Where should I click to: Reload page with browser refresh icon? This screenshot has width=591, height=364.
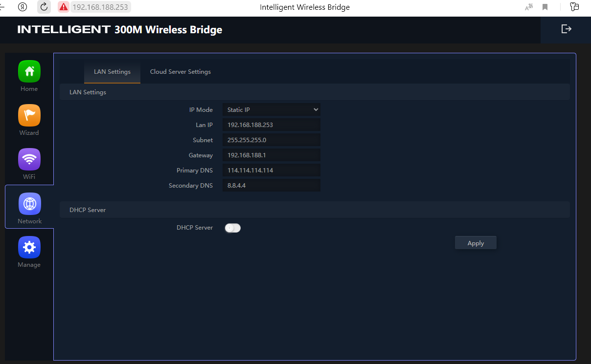[x=44, y=7]
